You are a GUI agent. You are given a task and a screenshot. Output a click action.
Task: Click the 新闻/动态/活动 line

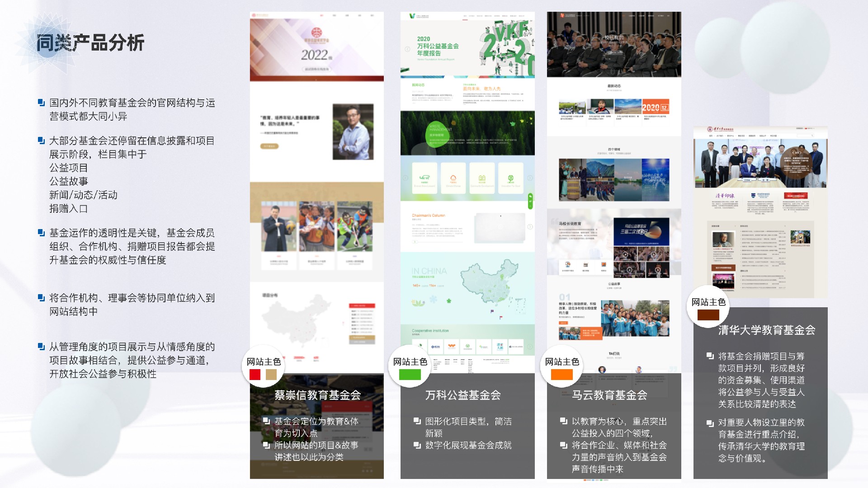tap(84, 195)
